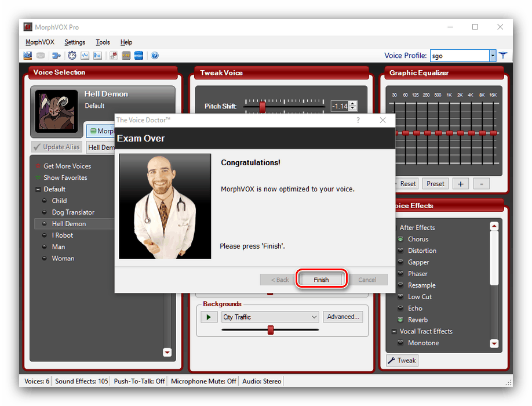Click the voice list scroll-down arrow
532x406 pixels.
click(167, 352)
